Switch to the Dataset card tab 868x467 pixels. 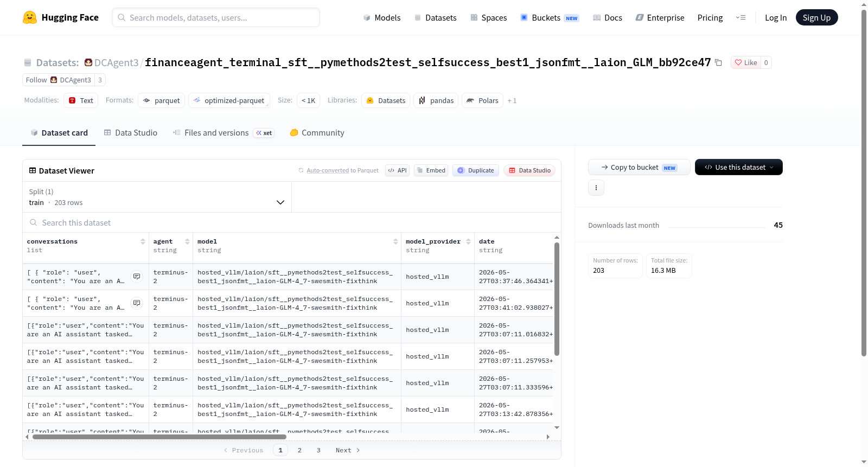pos(59,133)
